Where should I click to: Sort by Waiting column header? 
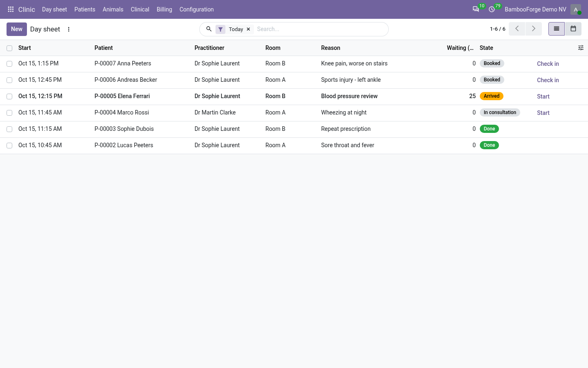[460, 48]
